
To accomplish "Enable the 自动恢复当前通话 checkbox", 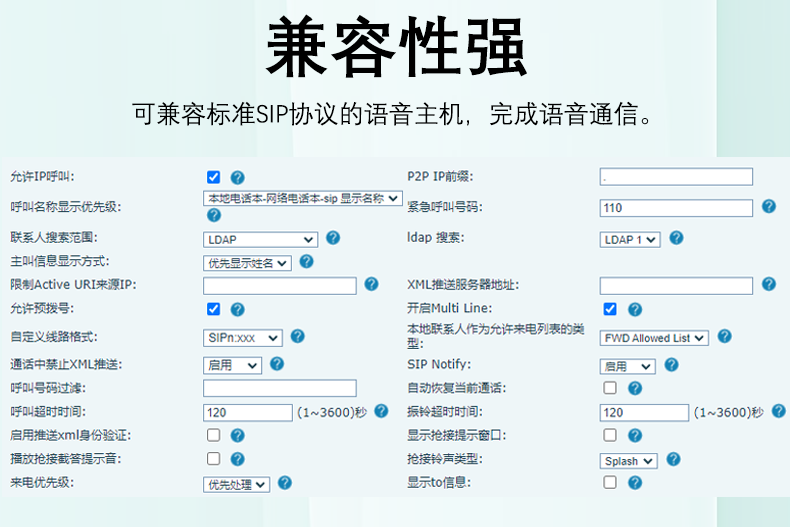I will 610,388.
